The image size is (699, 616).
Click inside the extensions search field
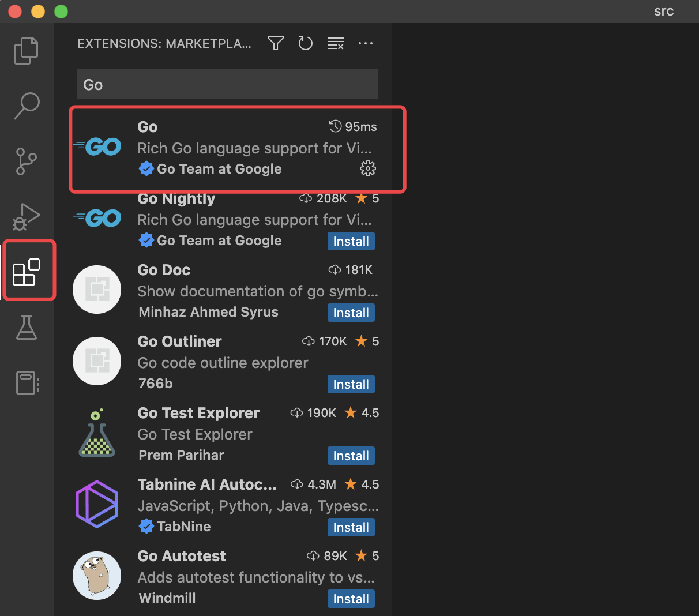227,84
